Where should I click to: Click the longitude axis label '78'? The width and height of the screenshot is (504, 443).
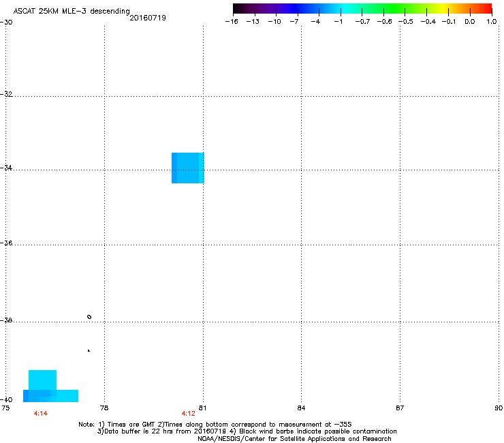pyautogui.click(x=104, y=408)
